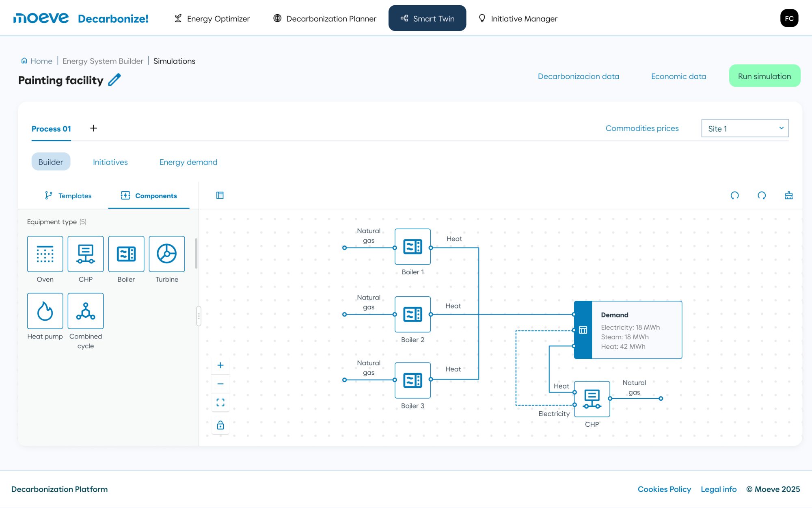Go to Smart Twin in the navigation bar
The width and height of the screenshot is (812, 508).
(x=427, y=18)
